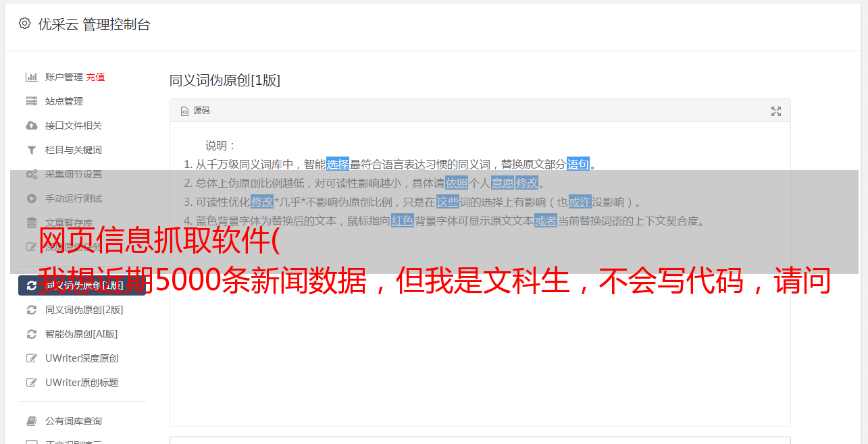
Task: Open UWriter原创标题 menu item
Action: click(82, 383)
